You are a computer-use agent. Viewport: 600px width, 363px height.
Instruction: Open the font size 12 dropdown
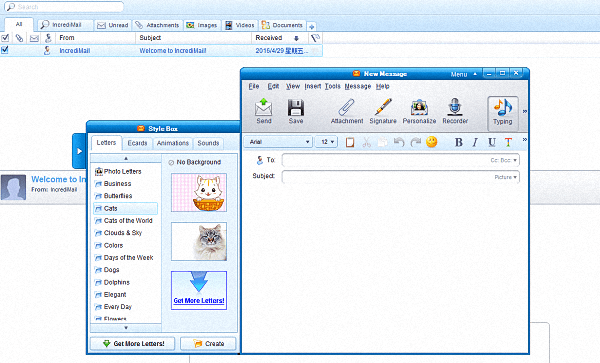(326, 142)
